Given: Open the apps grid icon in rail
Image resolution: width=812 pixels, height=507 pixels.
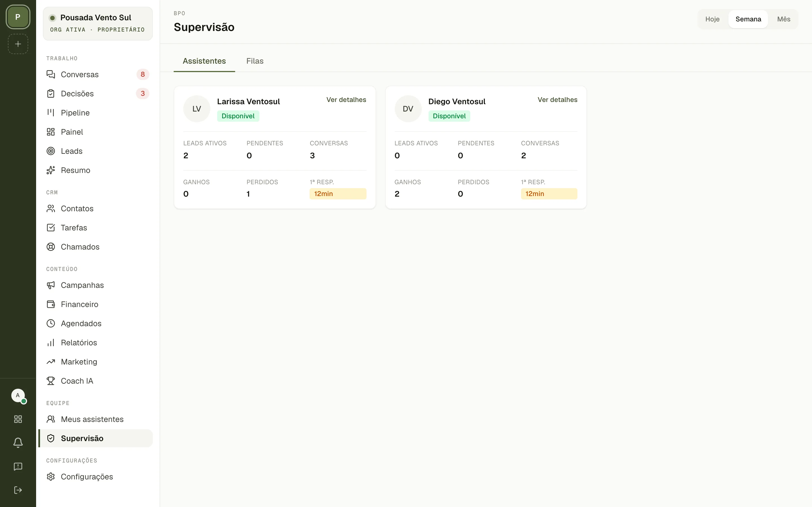Looking at the screenshot, I should [x=18, y=419].
